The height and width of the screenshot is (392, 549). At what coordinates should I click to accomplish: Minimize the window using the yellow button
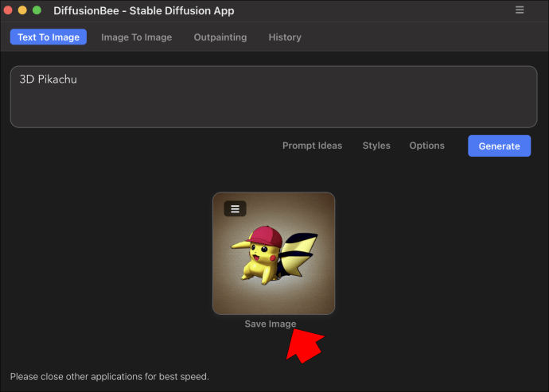(22, 10)
